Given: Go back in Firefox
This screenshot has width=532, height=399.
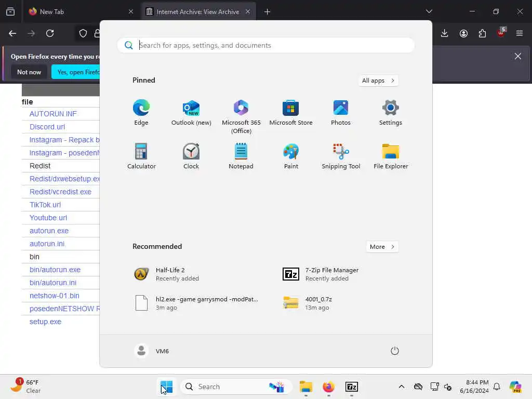Looking at the screenshot, I should click(12, 33).
